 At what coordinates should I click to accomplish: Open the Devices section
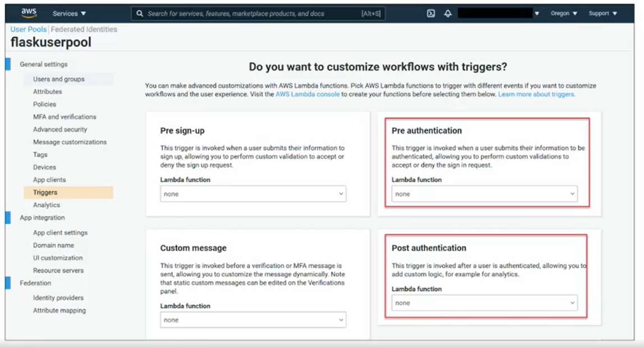tap(44, 167)
